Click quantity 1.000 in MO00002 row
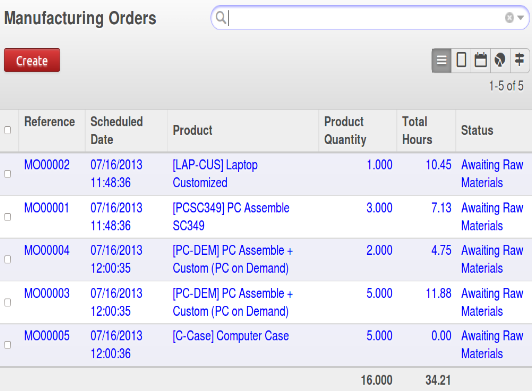Viewport: 532px width, 391px height. tap(379, 165)
